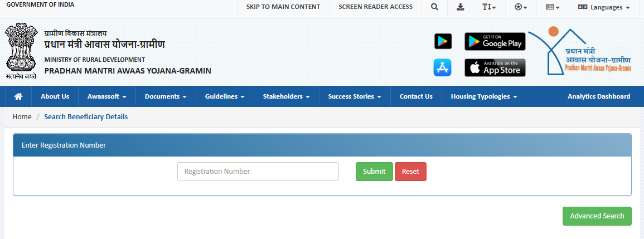Screen dimensions: 644x239
Task: Open the Get it on Google Play badge
Action: point(495,41)
